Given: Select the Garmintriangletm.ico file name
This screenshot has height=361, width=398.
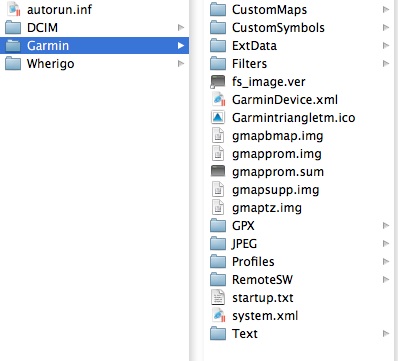Looking at the screenshot, I should tap(294, 118).
